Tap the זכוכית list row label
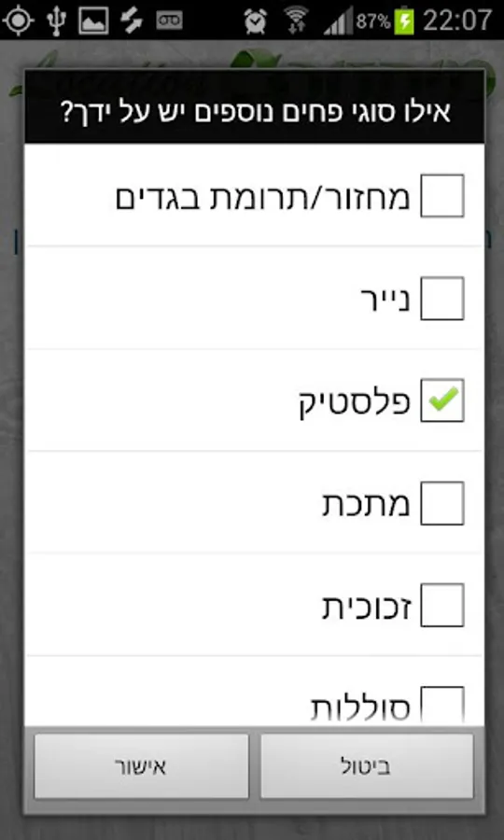 click(x=367, y=606)
